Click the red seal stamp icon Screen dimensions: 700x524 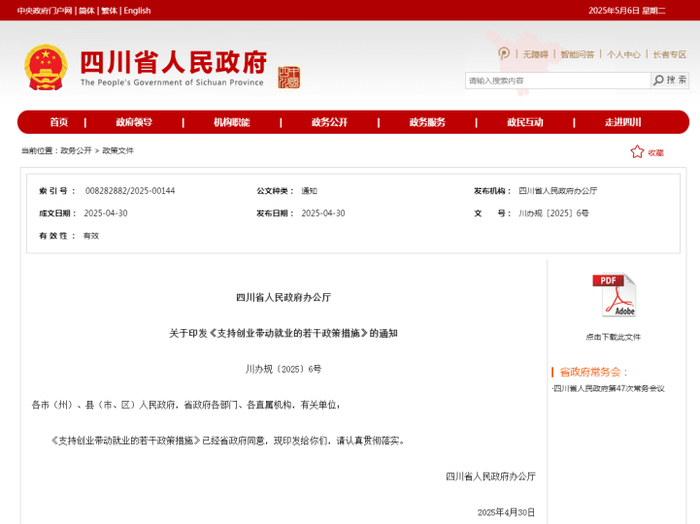289,78
